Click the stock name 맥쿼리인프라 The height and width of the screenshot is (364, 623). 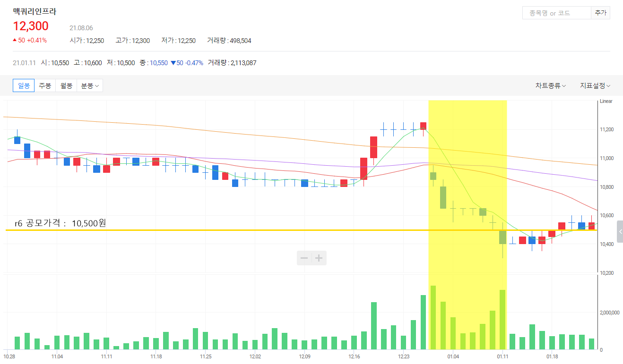click(35, 12)
